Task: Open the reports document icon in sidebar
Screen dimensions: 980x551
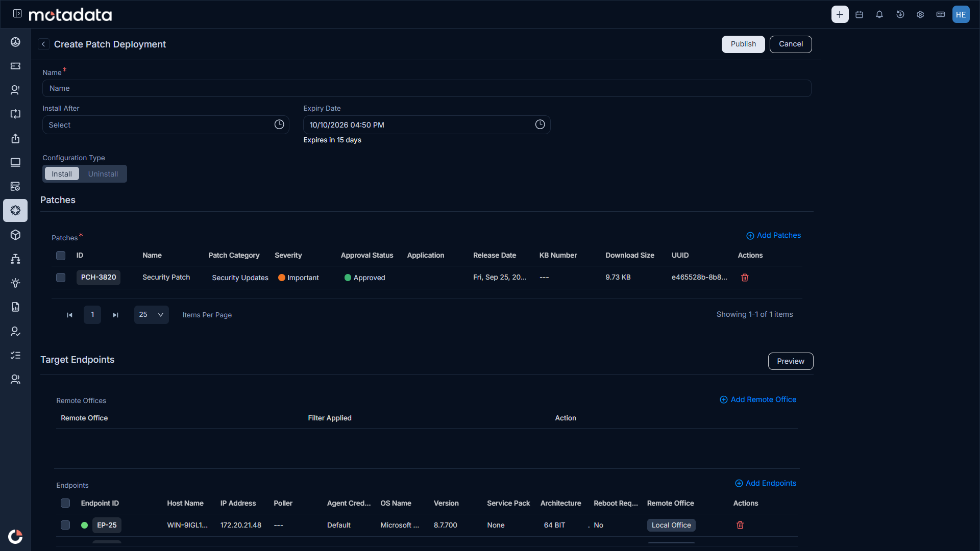Action: tap(16, 307)
